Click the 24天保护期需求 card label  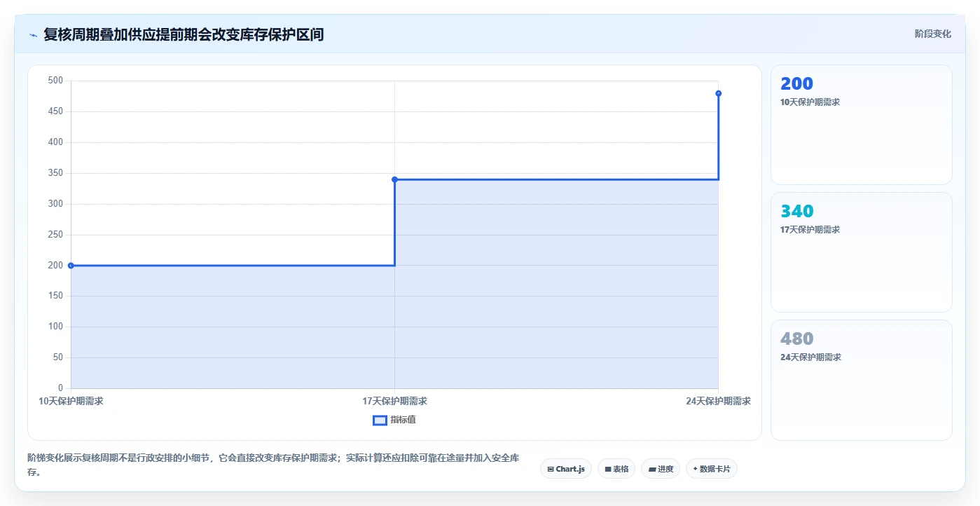coord(810,357)
